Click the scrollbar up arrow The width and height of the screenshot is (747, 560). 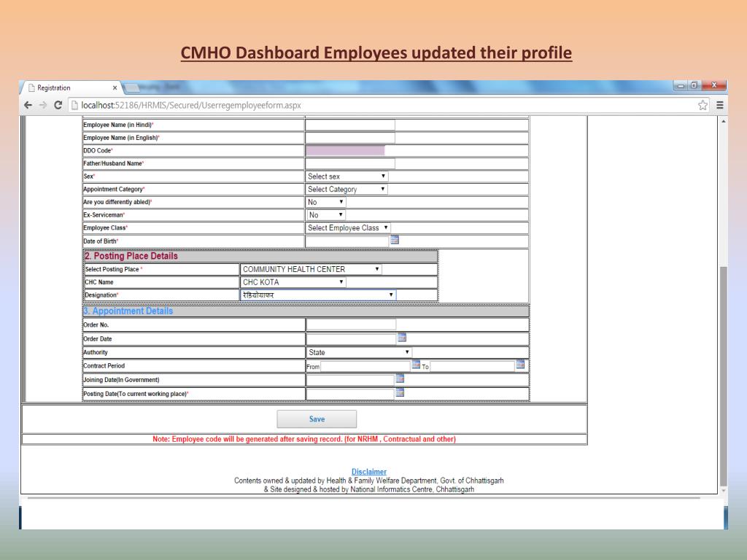(723, 122)
